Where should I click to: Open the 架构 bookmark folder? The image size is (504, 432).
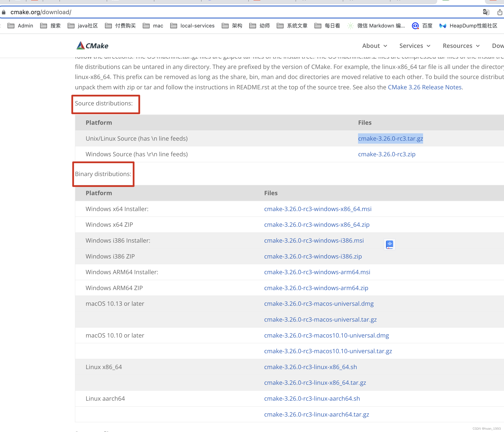click(x=232, y=26)
